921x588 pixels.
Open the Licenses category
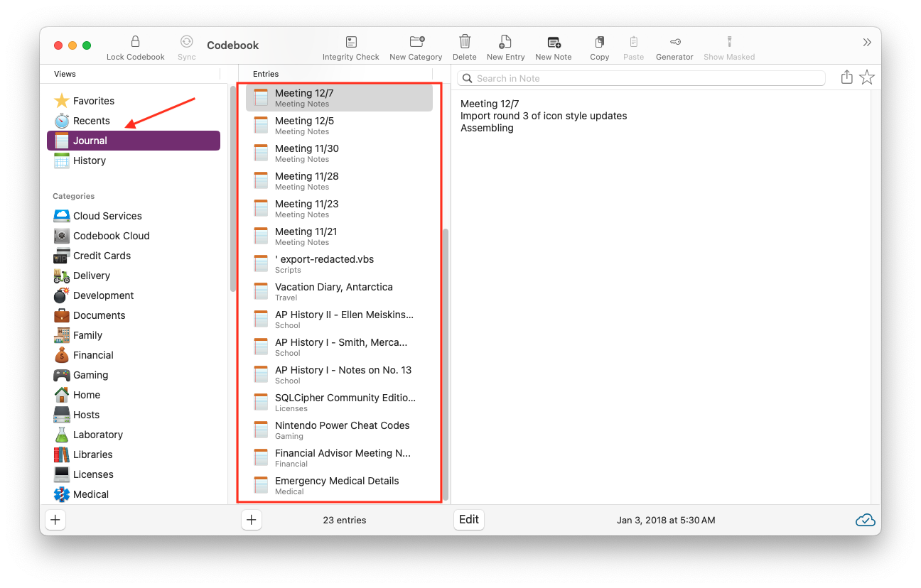coord(134,474)
